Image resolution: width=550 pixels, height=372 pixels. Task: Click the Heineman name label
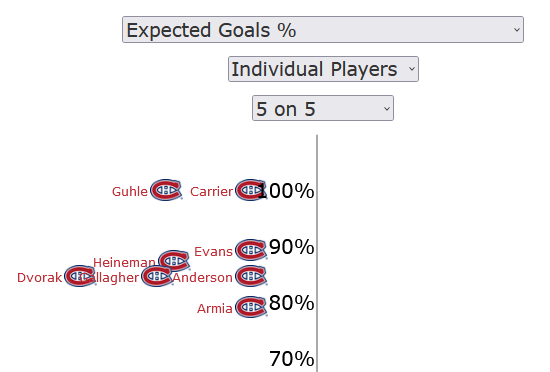point(124,262)
